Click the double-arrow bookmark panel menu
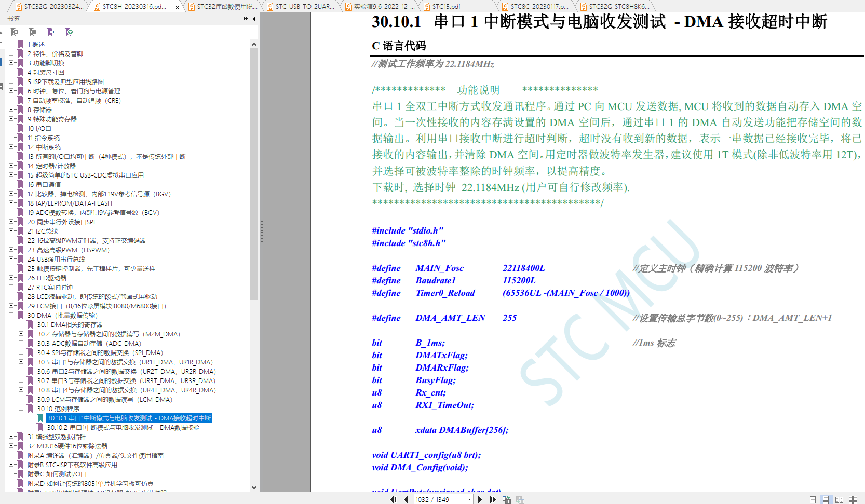Viewport: 865px width, 504px height. [246, 19]
